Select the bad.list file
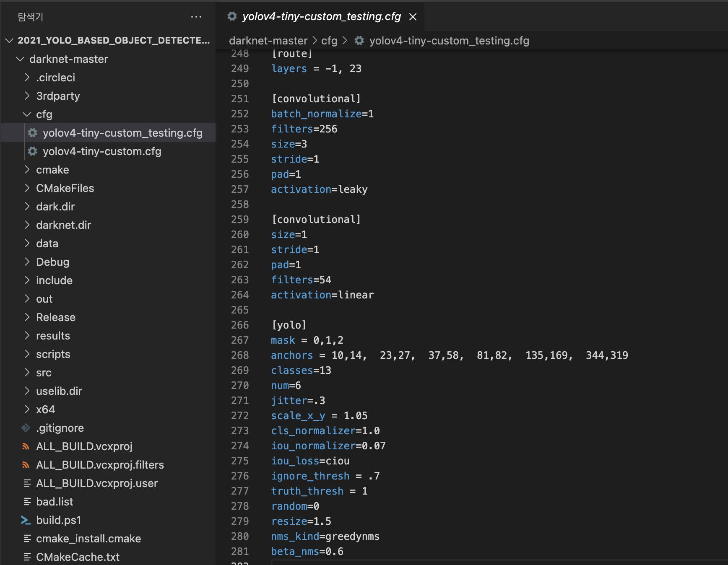This screenshot has height=565, width=728. (x=55, y=501)
